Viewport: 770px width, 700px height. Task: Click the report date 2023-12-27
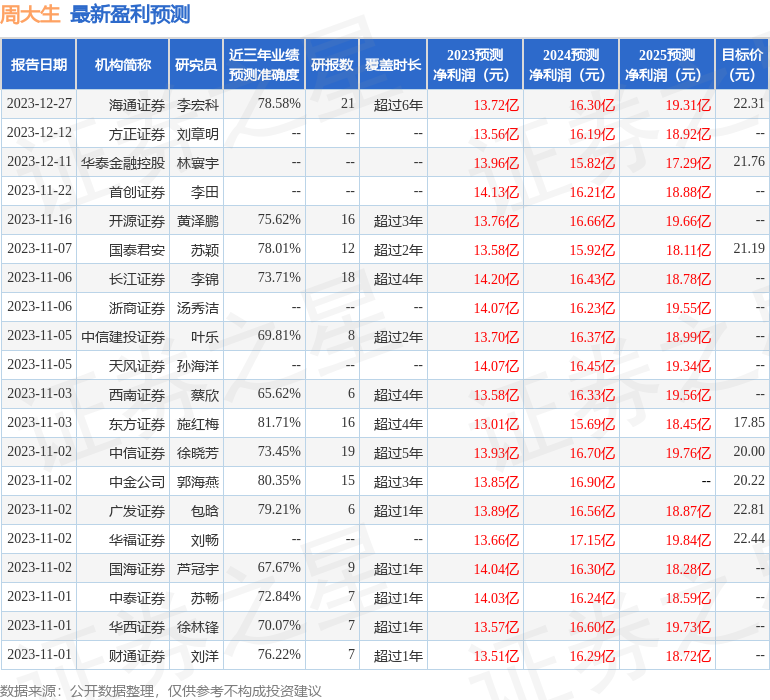39,103
